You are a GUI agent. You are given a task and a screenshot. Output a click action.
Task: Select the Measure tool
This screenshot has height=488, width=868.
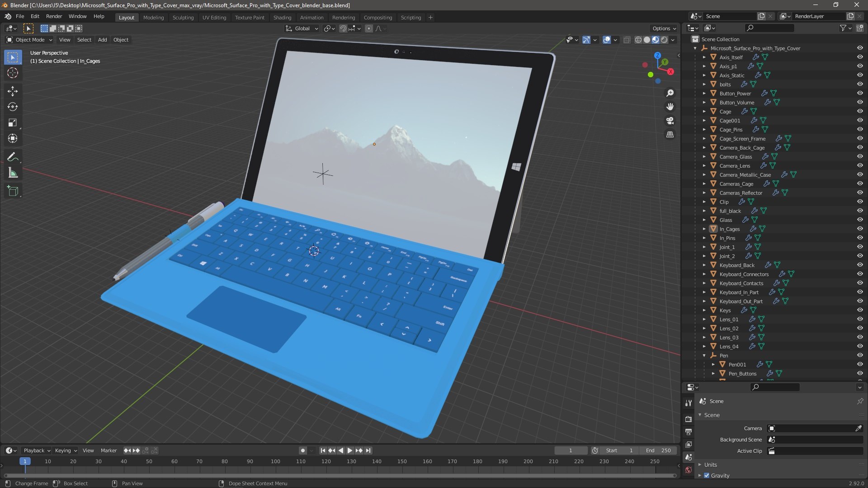[x=13, y=173]
